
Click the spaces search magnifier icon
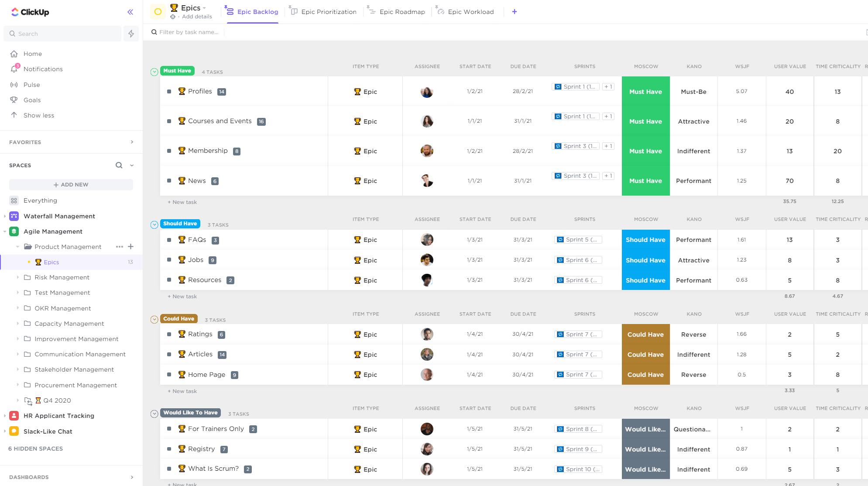pos(119,165)
